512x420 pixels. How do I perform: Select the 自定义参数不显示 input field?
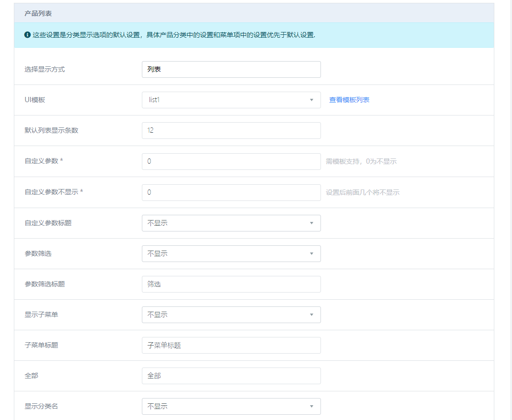231,192
